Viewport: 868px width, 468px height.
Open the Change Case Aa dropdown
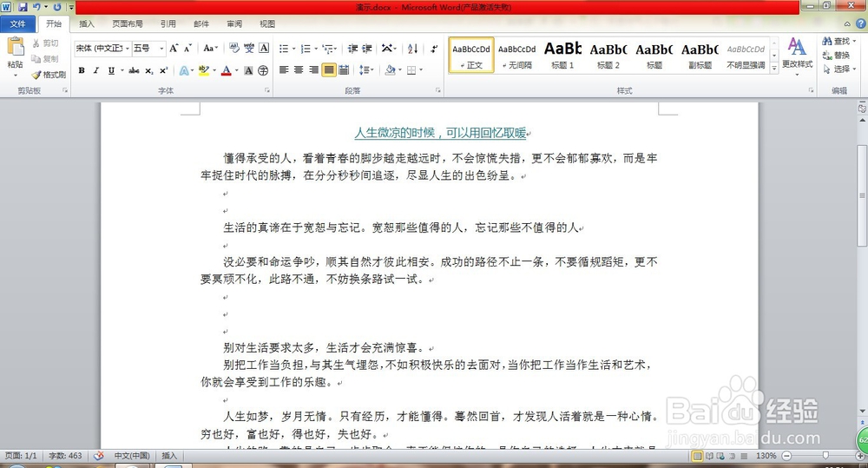pos(210,48)
